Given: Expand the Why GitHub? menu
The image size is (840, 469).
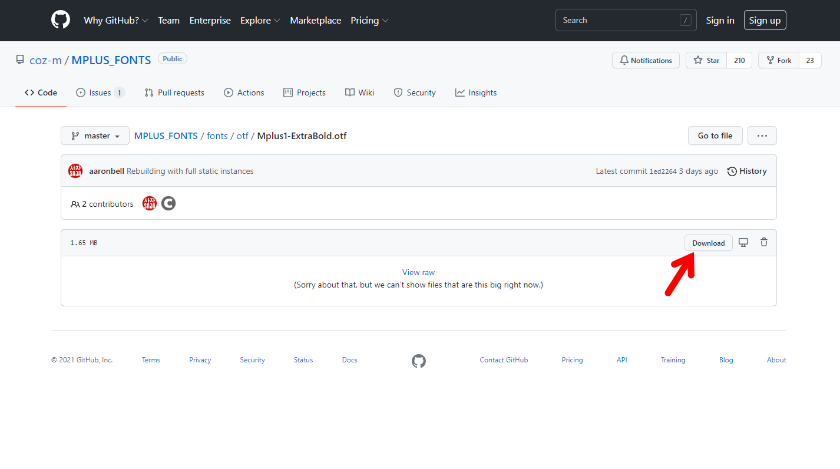Looking at the screenshot, I should tap(115, 20).
